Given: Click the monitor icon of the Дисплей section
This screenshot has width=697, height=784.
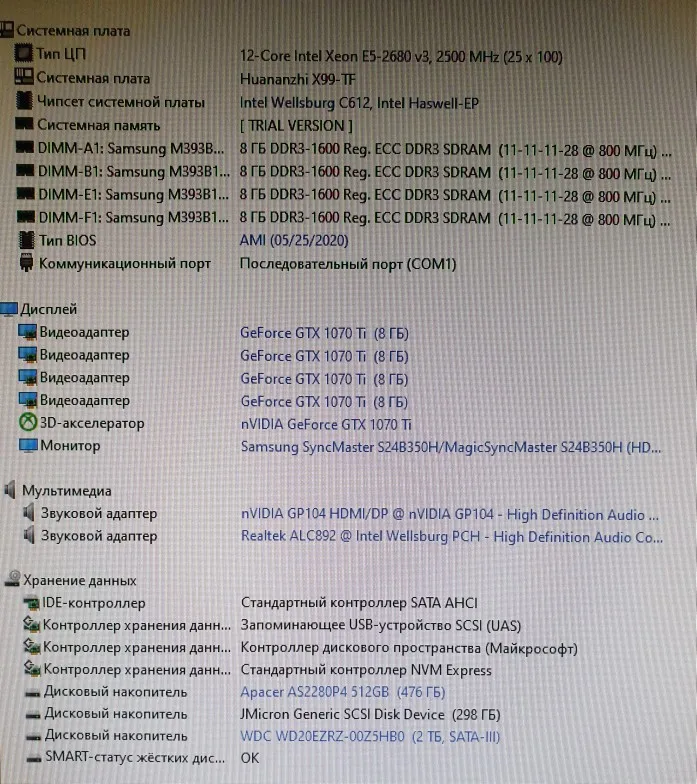Looking at the screenshot, I should click(9, 309).
